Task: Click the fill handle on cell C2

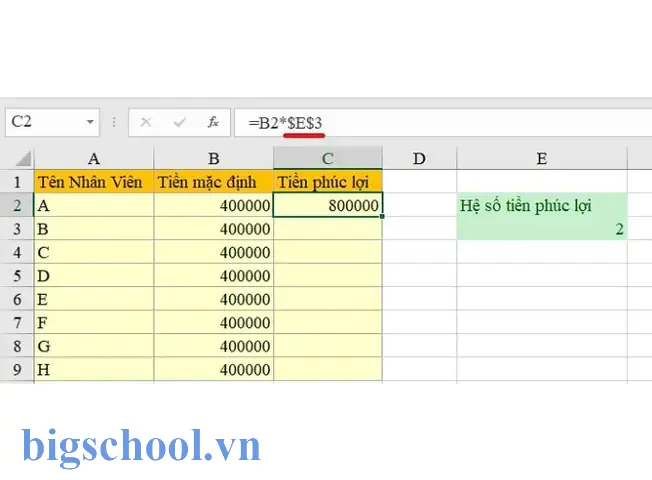Action: [x=382, y=216]
